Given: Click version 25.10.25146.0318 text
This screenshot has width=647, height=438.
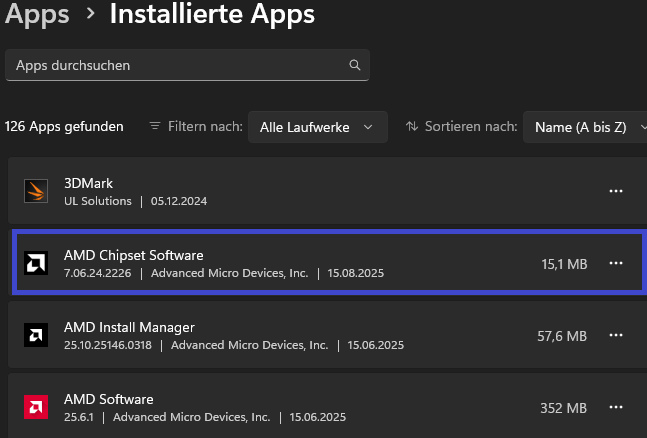Looking at the screenshot, I should coord(108,345).
